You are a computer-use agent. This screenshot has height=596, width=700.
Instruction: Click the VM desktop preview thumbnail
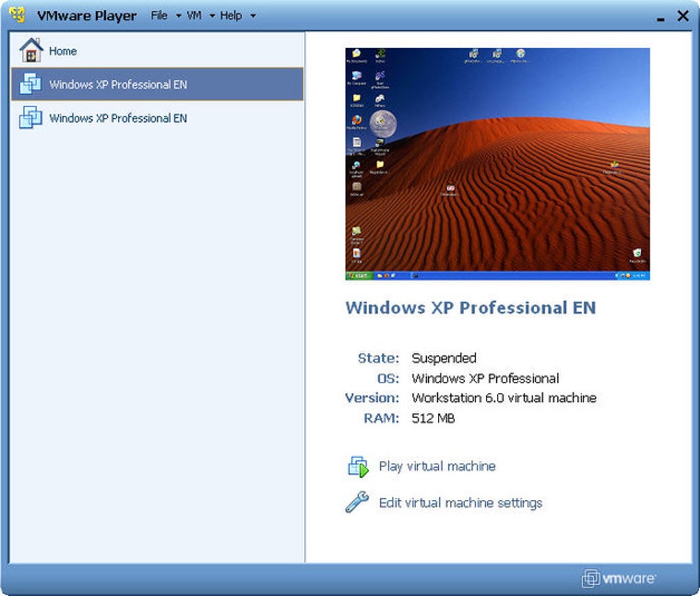click(x=496, y=163)
